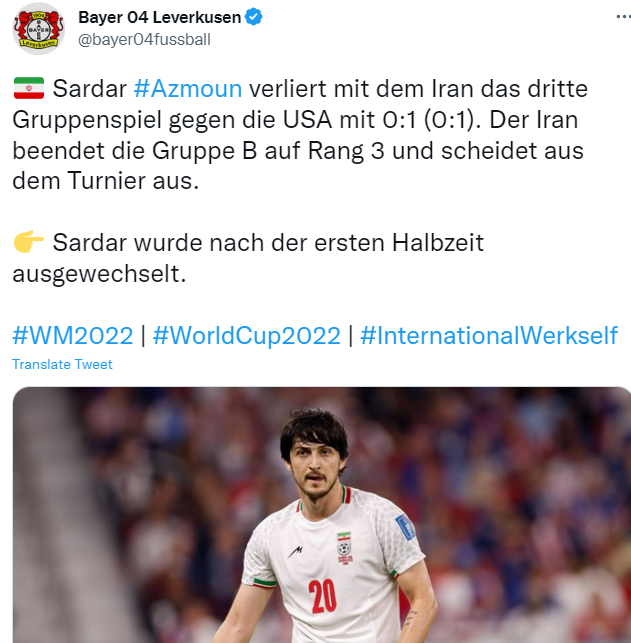Screen dimensions: 631x643
Task: Open the #Azmoun hashtag
Action: point(188,89)
